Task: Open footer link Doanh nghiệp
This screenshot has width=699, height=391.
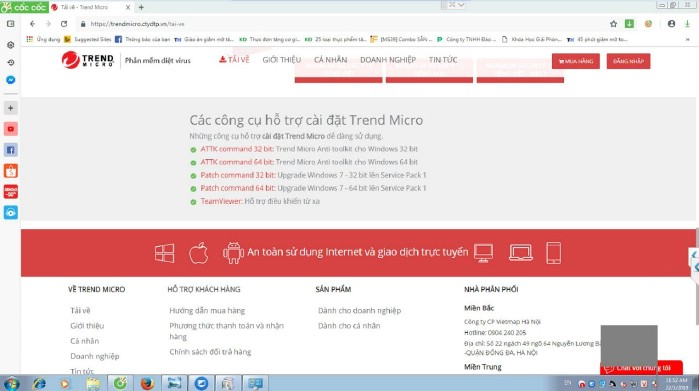Action: pyautogui.click(x=95, y=356)
